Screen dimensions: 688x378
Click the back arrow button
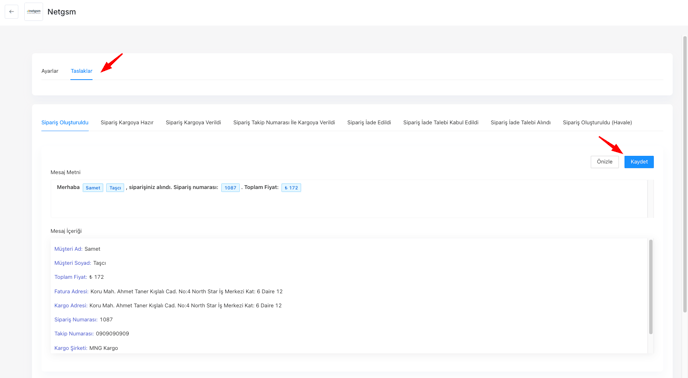tap(11, 12)
